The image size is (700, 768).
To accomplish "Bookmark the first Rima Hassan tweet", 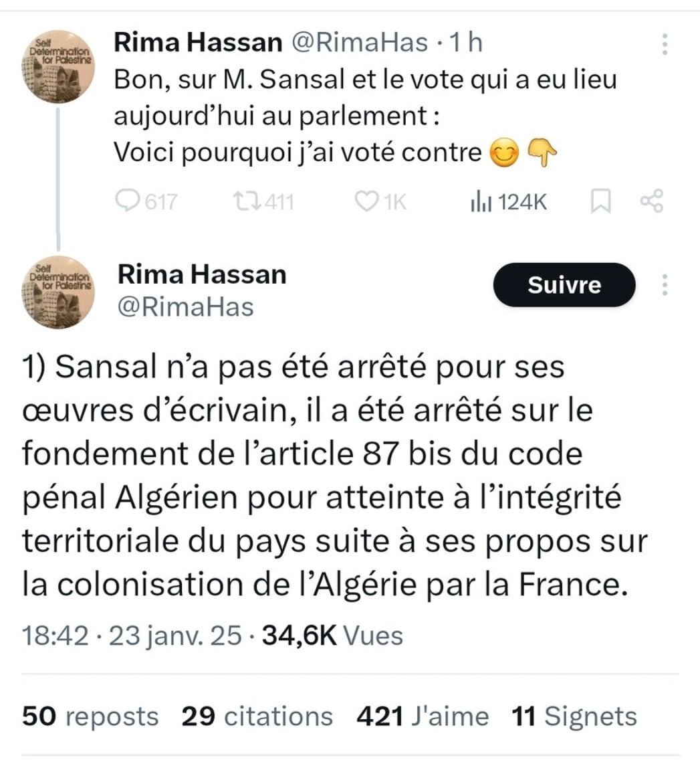I will (x=598, y=201).
